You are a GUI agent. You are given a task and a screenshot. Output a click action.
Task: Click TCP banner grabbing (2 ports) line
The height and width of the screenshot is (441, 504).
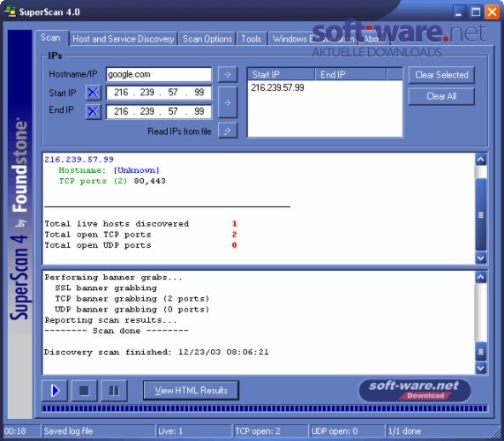tap(132, 299)
